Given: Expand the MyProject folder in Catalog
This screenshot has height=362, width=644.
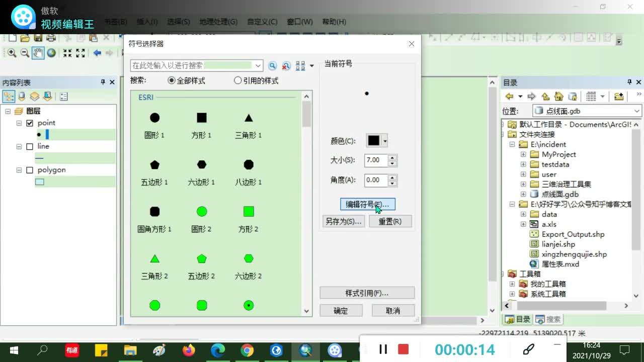Looking at the screenshot, I should [523, 154].
